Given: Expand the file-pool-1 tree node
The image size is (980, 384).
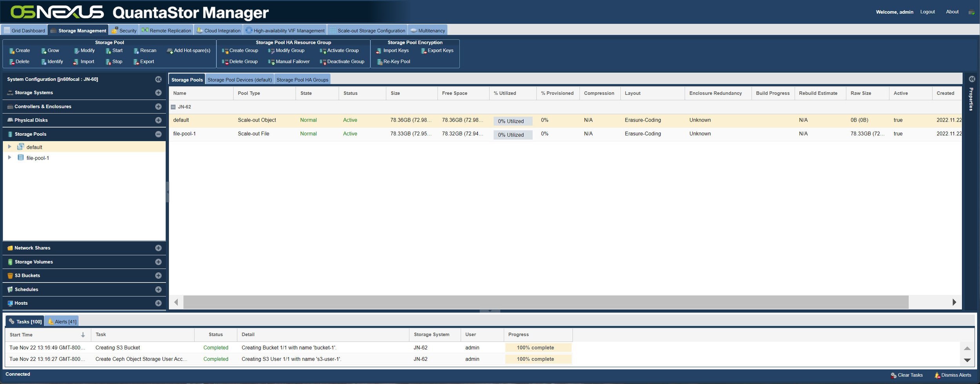Looking at the screenshot, I should [10, 157].
